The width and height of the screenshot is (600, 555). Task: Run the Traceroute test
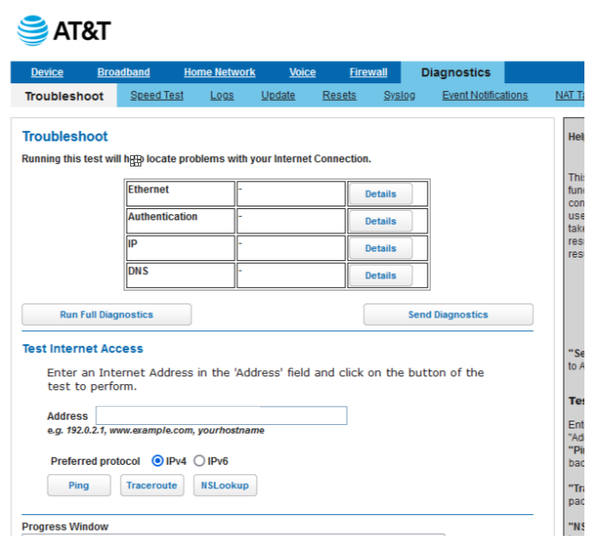[x=151, y=485]
